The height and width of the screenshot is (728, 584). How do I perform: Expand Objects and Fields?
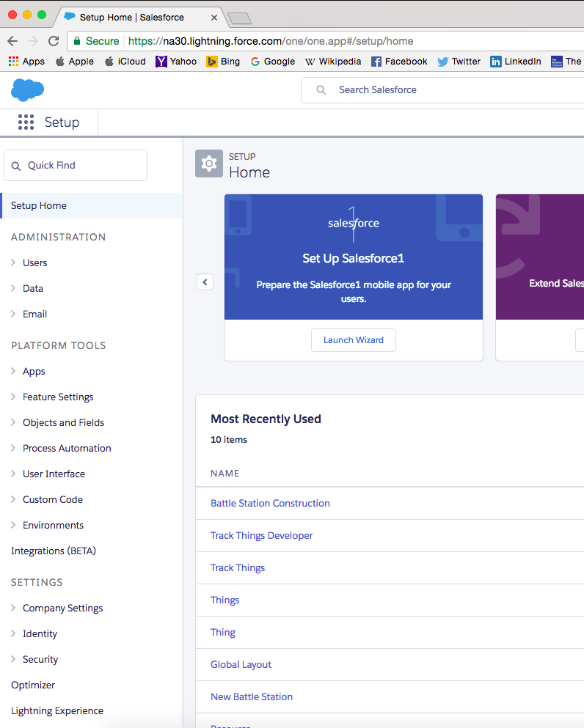click(x=13, y=422)
